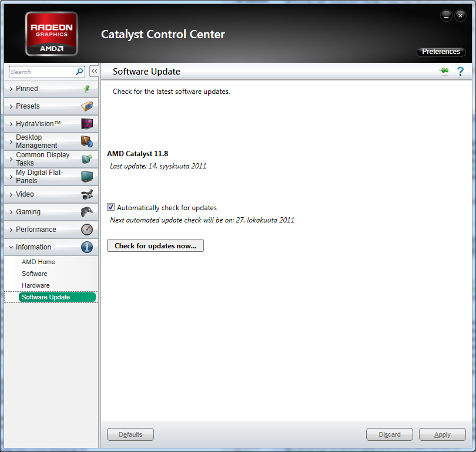
Task: Expand the Video section arrow
Action: [x=11, y=194]
